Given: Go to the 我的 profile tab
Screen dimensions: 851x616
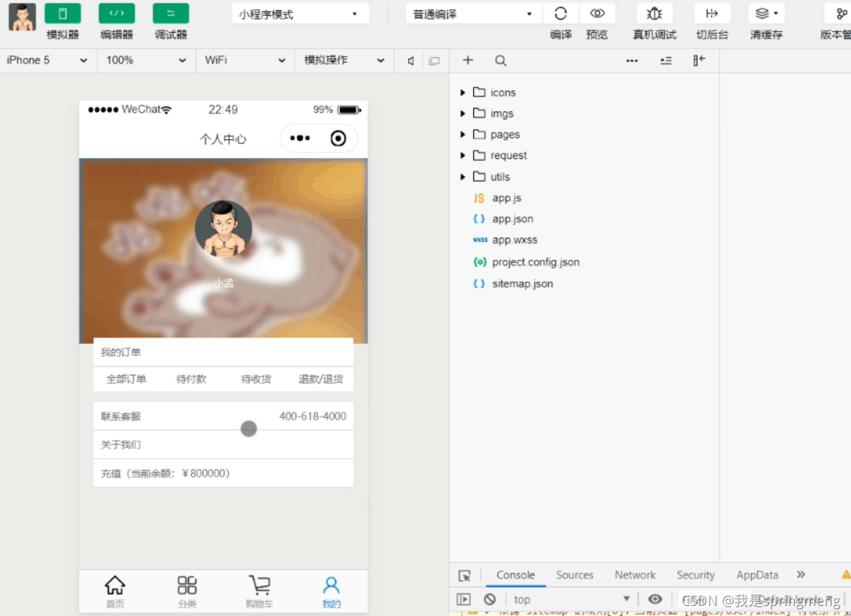Looking at the screenshot, I should click(x=332, y=591).
